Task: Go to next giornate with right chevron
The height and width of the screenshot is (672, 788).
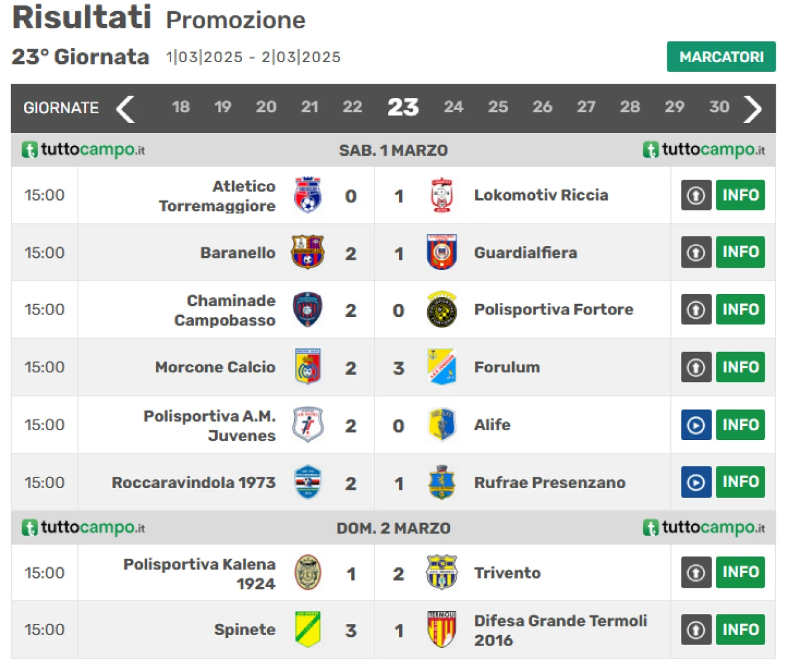Action: [x=752, y=109]
